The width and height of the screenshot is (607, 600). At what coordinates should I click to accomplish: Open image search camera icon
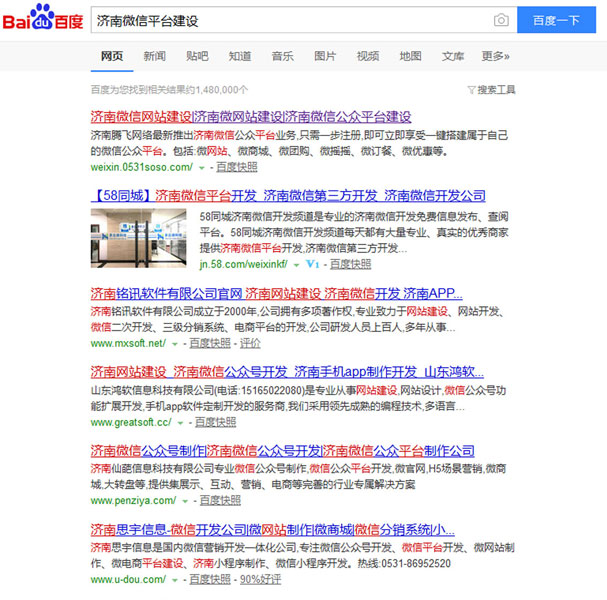pos(501,20)
